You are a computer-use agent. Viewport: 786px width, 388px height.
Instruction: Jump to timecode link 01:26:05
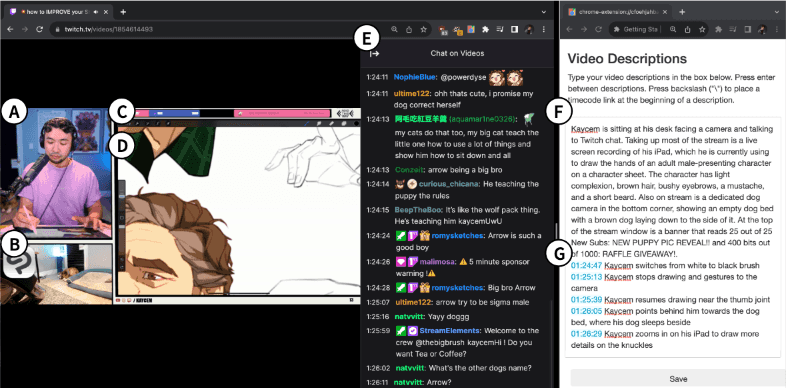click(586, 311)
